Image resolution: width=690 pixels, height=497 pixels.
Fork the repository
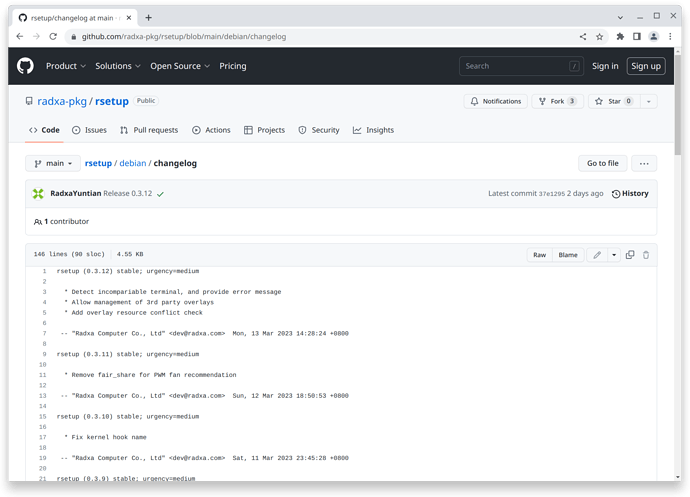click(x=557, y=101)
